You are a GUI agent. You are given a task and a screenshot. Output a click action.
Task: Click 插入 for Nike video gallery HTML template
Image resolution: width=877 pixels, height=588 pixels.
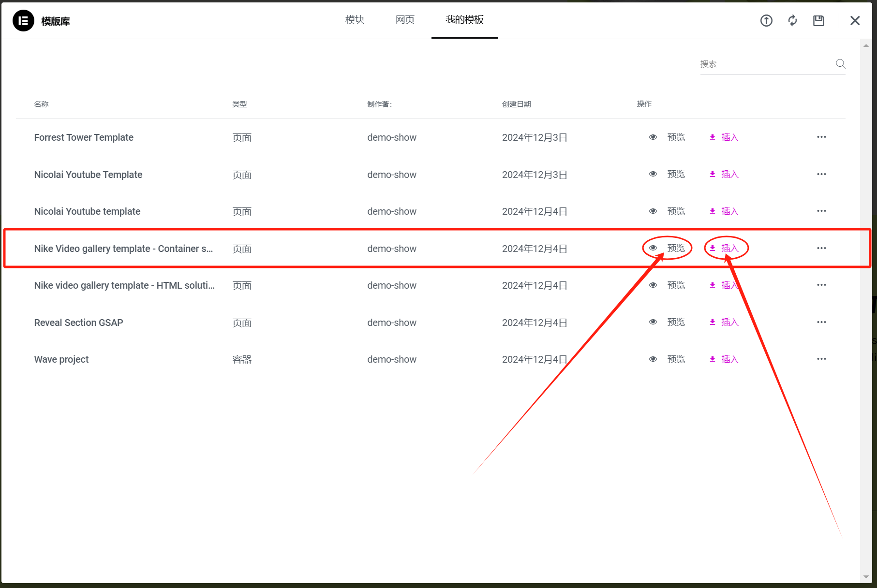point(729,285)
